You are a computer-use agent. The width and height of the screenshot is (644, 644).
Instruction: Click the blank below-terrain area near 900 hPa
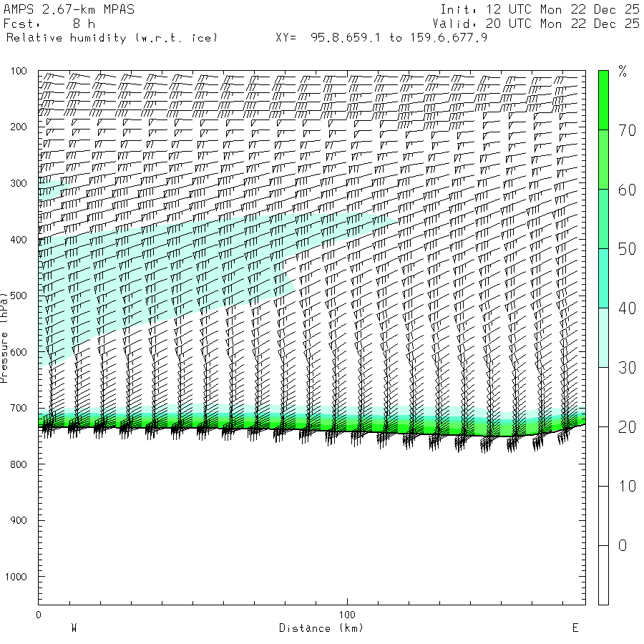tap(312, 520)
